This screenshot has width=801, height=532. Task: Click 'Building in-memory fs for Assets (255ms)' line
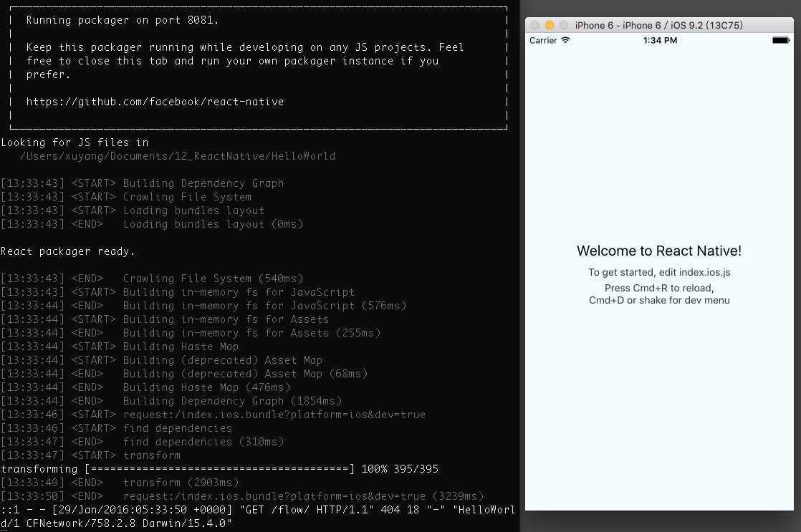point(191,333)
